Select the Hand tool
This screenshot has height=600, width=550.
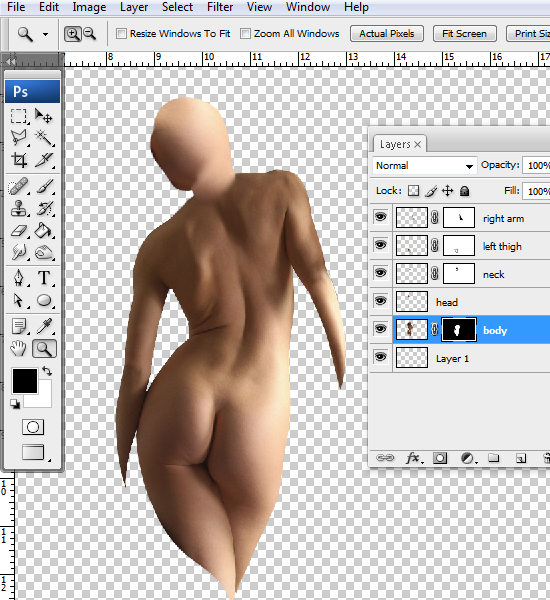tap(18, 349)
